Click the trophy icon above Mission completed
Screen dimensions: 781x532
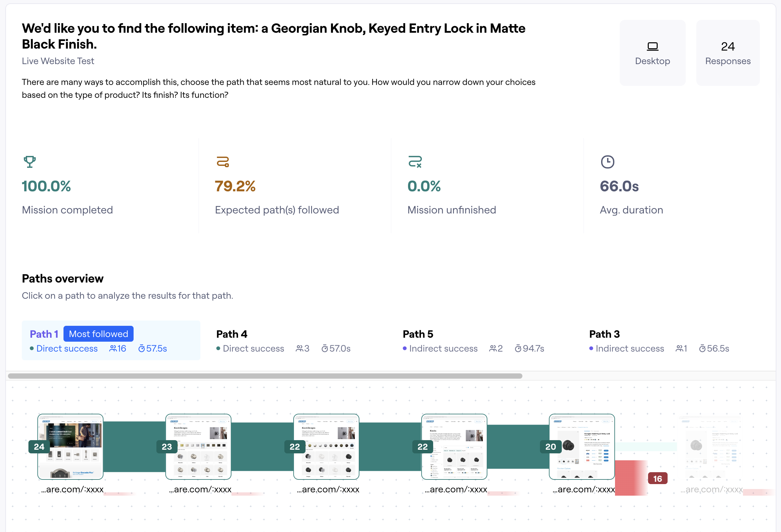click(x=29, y=162)
